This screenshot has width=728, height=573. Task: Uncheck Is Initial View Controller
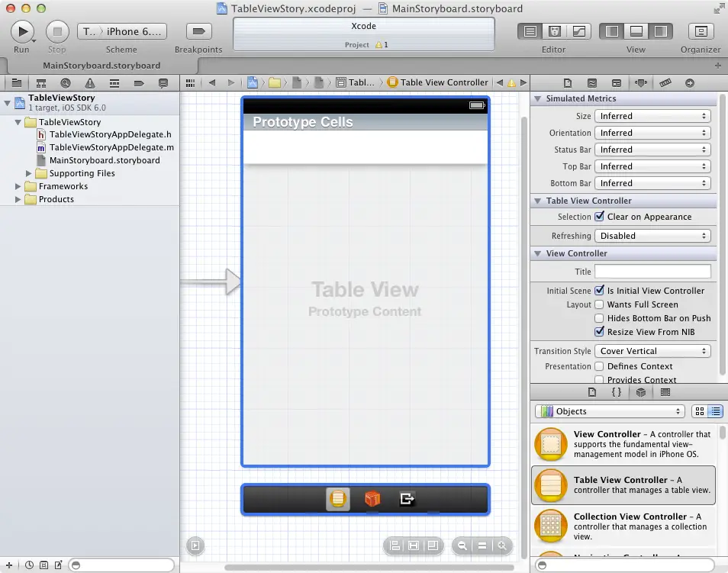click(x=598, y=291)
